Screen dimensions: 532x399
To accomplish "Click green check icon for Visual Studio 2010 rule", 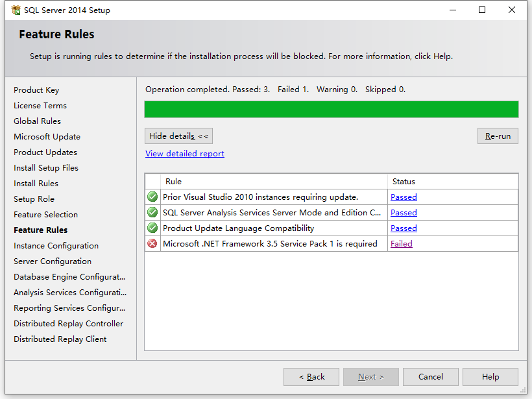I will [152, 197].
